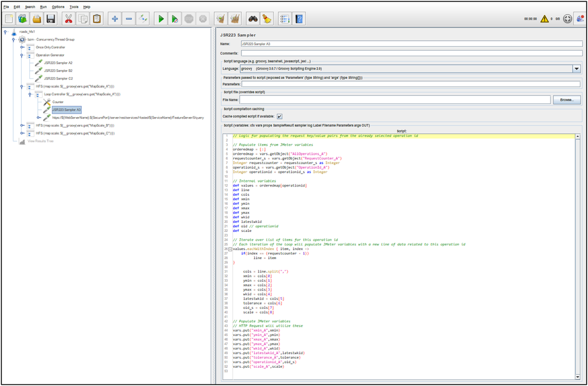Collapse the Operation Generator tree node
This screenshot has height=386, width=588.
click(22, 55)
